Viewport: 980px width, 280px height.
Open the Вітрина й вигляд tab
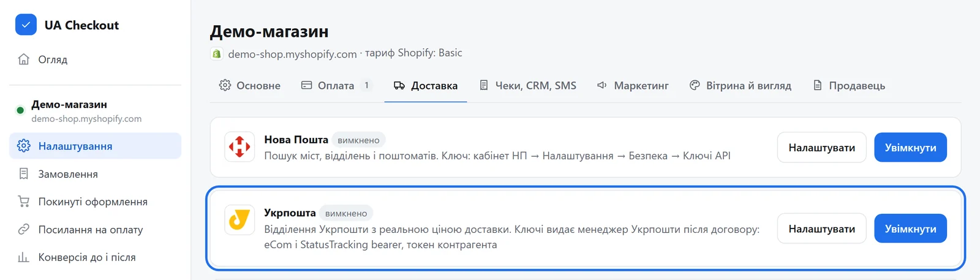click(x=740, y=86)
